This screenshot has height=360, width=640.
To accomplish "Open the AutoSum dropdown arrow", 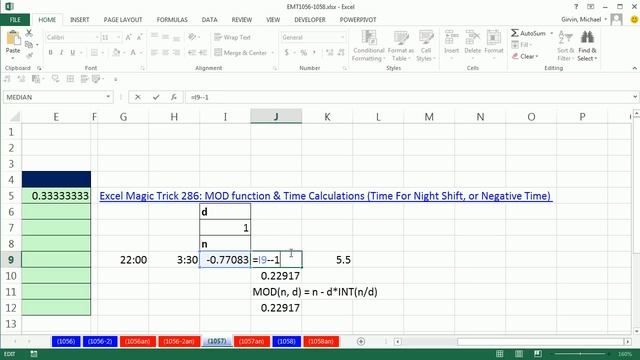I will coord(551,33).
